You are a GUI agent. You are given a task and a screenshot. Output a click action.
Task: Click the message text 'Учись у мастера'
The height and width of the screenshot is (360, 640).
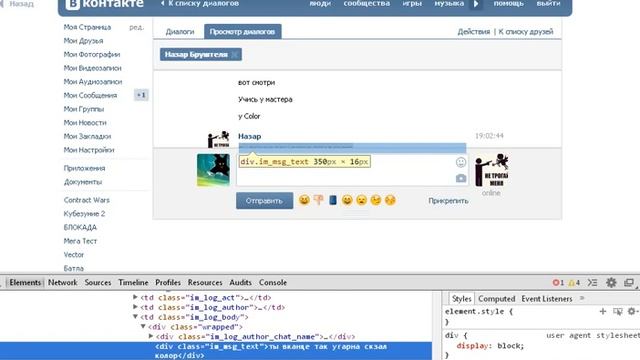pos(265,99)
